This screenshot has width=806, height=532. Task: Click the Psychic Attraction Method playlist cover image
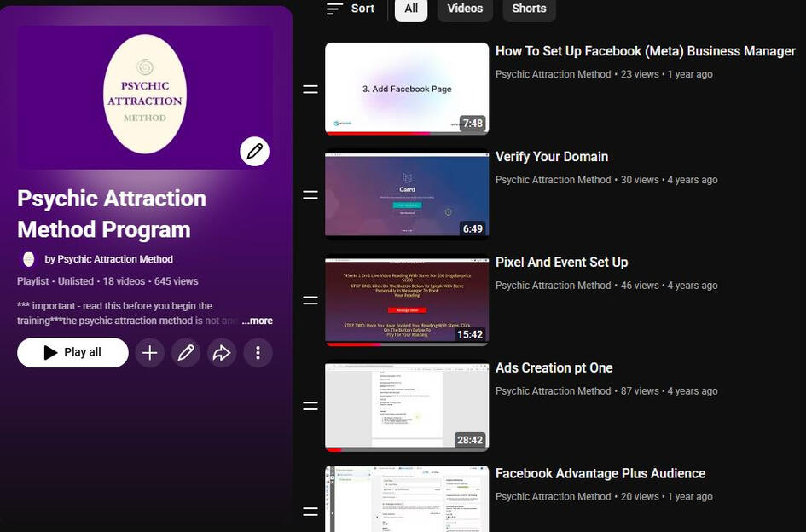point(145,97)
